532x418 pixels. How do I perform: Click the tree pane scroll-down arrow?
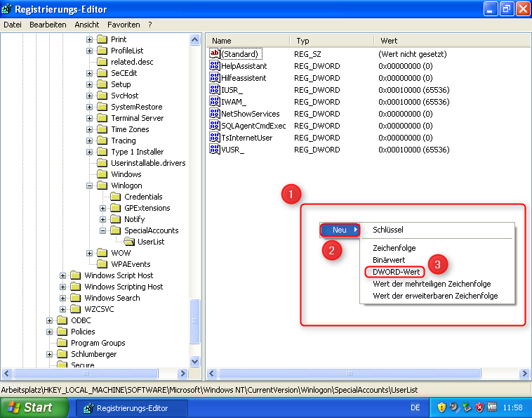click(x=194, y=361)
